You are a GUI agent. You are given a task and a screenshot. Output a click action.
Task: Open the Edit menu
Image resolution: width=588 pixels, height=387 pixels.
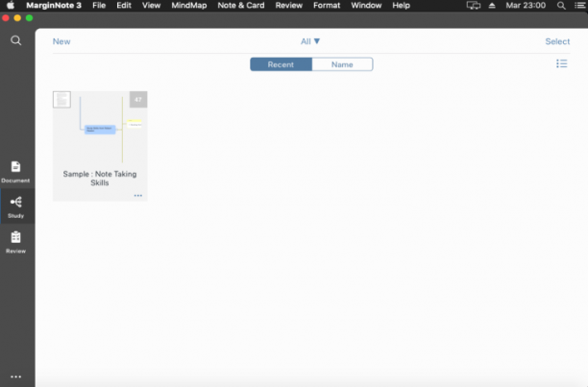[x=124, y=5]
